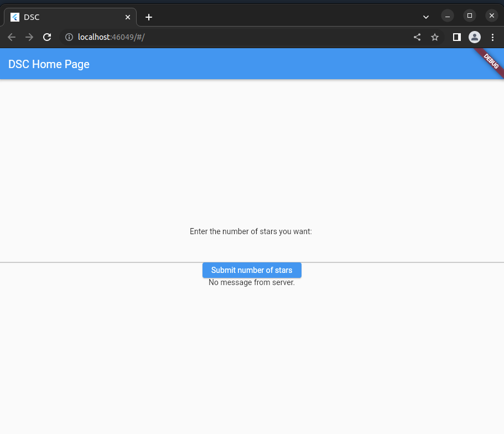Maximize the browser window
Screen dimensions: 504x434
[470, 15]
